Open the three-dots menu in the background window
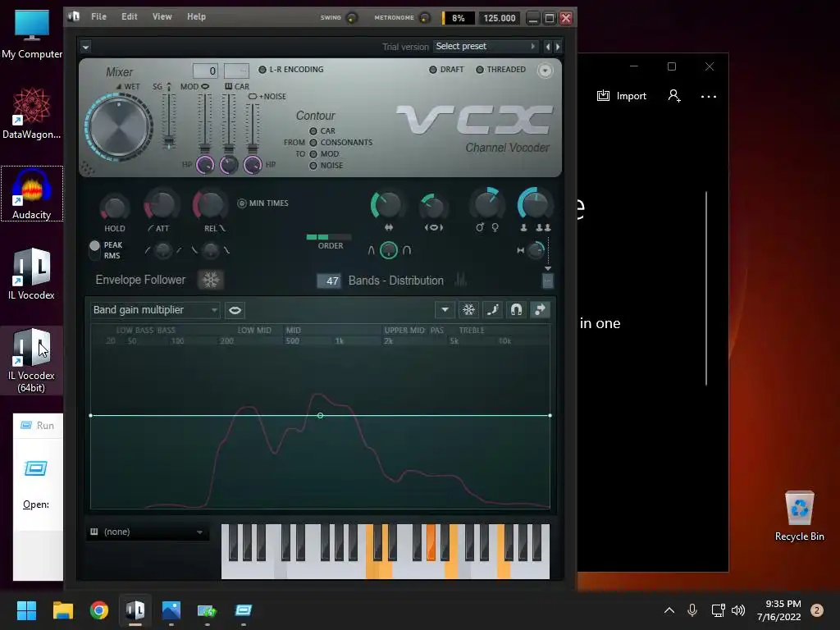 [x=709, y=97]
